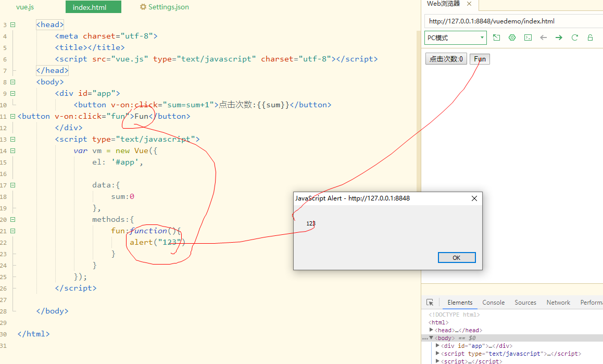603x364 pixels.
Task: Click the script src="vue.js" code line
Action: point(216,59)
